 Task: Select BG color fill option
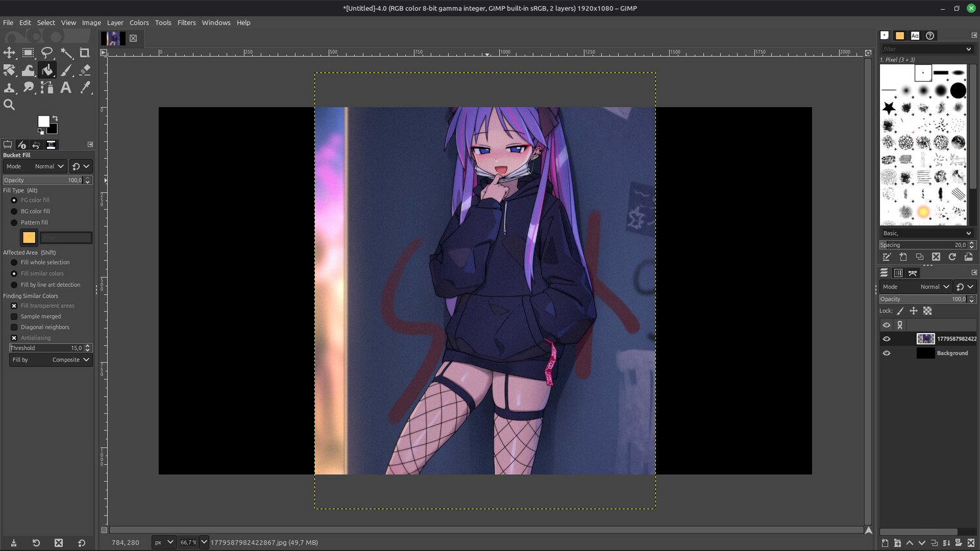point(14,212)
